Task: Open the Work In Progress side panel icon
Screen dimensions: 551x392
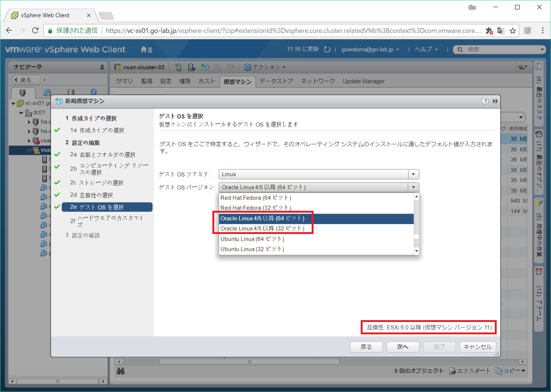Action: (539, 203)
